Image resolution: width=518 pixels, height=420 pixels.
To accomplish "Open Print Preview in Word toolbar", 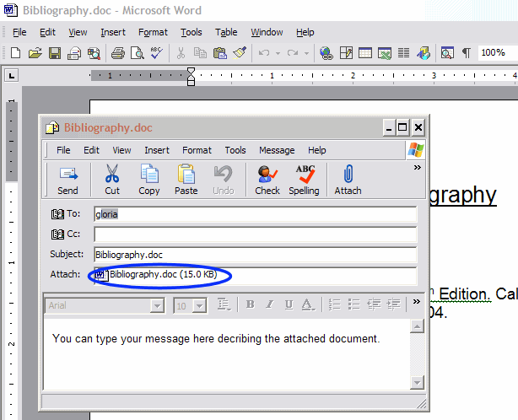I will coord(138,53).
